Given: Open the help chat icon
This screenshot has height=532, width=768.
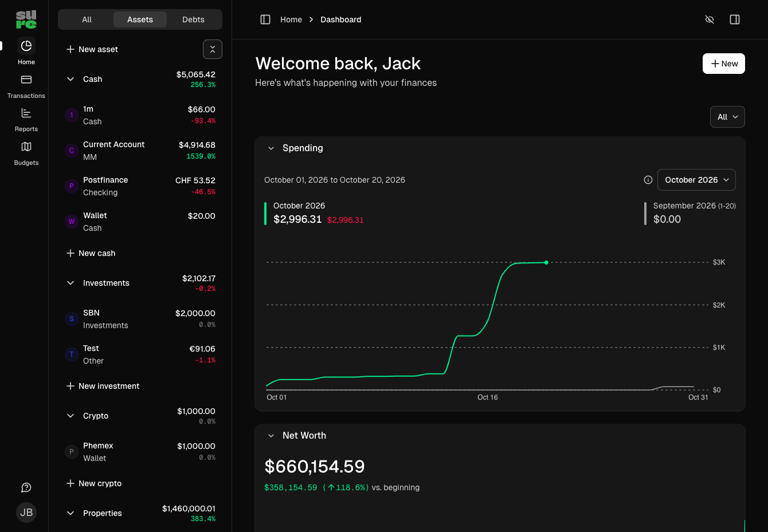Looking at the screenshot, I should 26,487.
